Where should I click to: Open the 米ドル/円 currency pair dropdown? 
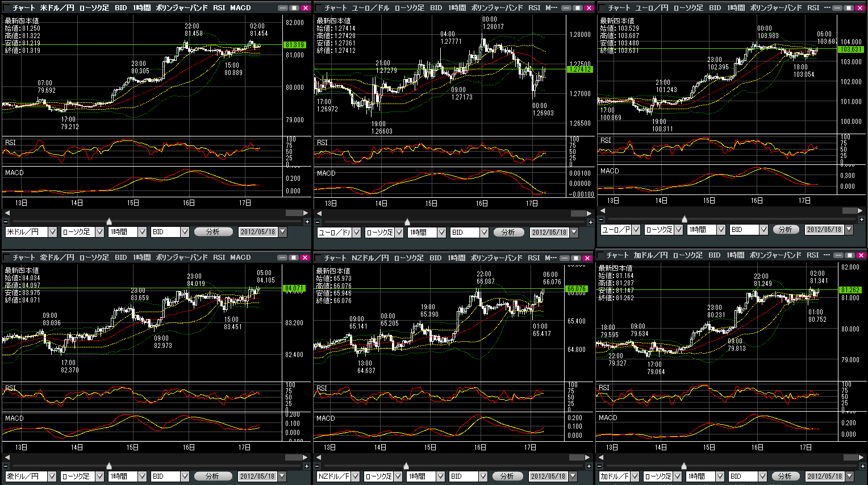52,232
